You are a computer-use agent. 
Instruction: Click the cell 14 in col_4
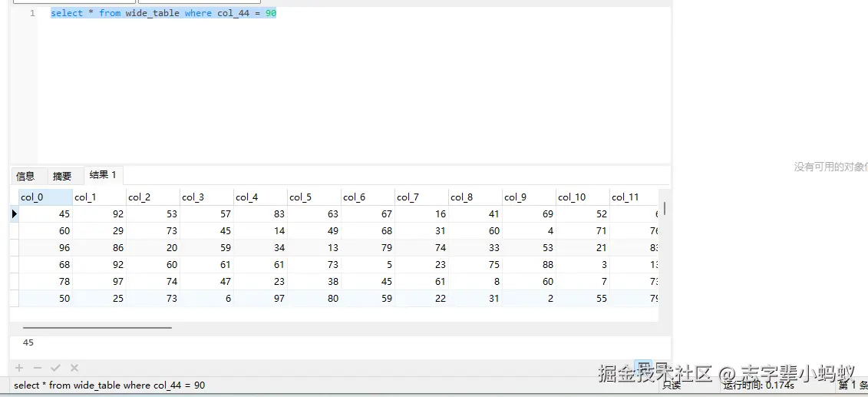pyautogui.click(x=261, y=231)
